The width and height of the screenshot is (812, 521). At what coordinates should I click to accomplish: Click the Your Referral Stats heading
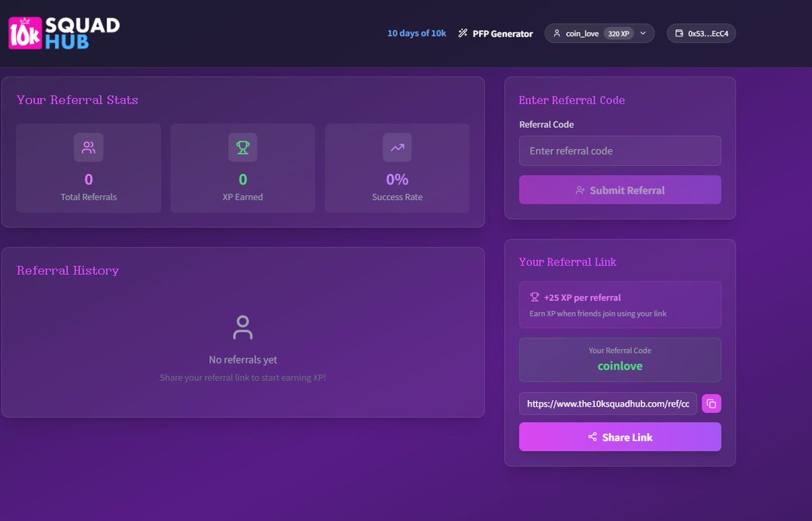point(77,100)
